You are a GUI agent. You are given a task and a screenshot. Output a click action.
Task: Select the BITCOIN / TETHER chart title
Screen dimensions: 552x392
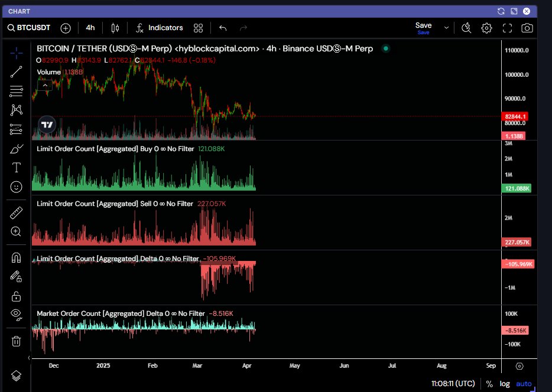coord(204,48)
